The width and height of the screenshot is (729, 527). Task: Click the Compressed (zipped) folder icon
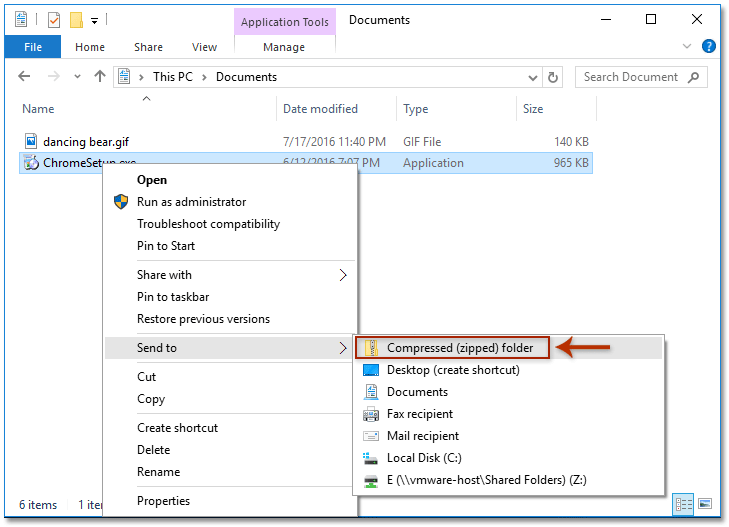click(x=372, y=348)
